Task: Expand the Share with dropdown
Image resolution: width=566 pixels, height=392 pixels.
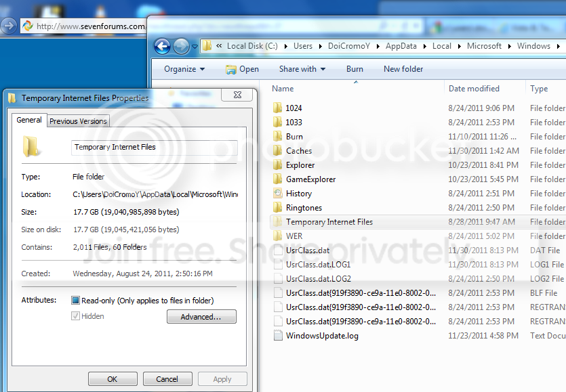Action: (302, 69)
